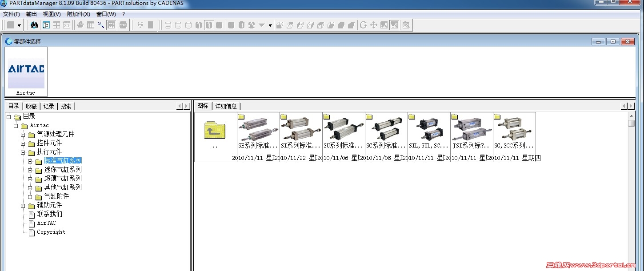
Task: Open the ? help menu
Action: 124,14
